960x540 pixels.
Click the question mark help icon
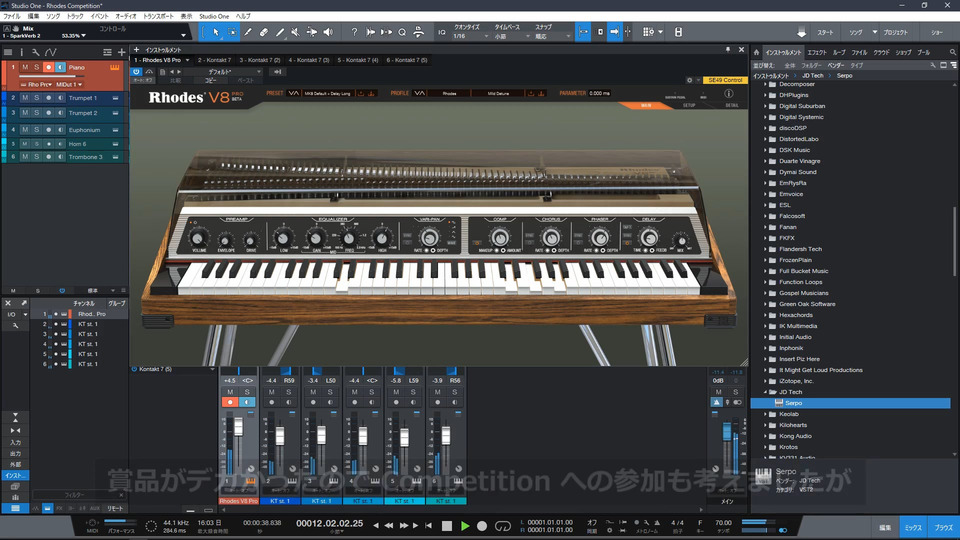(354, 32)
